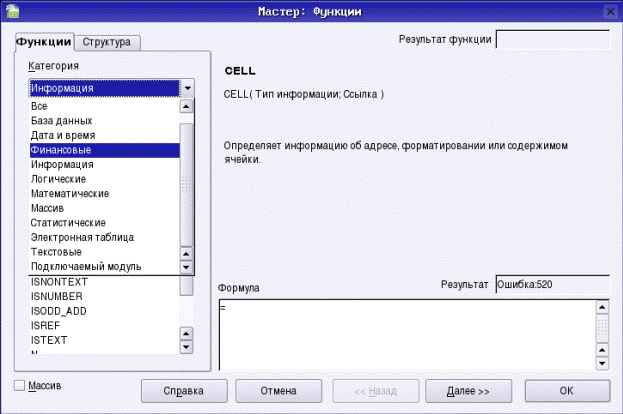
Task: Close the Function Wizard dialog
Action: point(610,12)
